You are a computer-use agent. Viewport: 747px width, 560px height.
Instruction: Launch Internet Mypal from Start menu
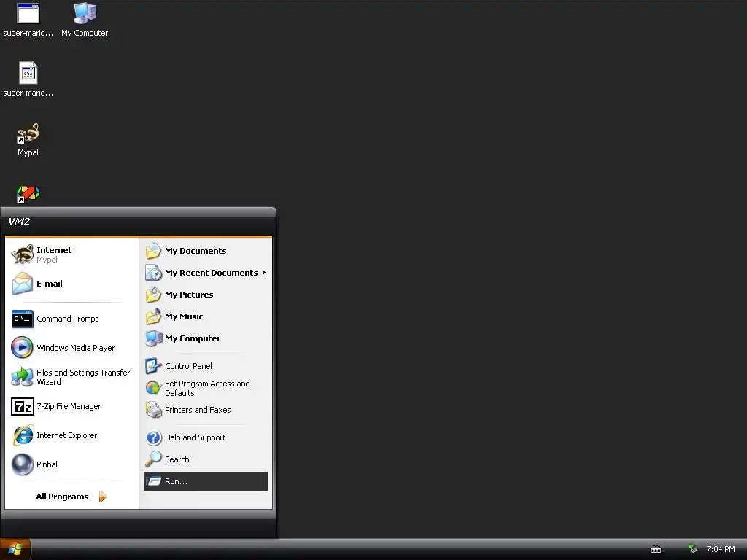click(71, 254)
